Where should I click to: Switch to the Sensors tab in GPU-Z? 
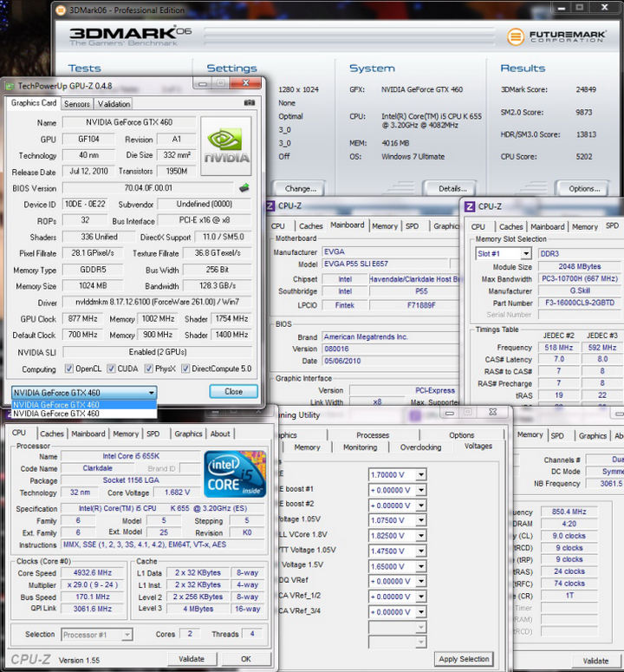coord(77,104)
